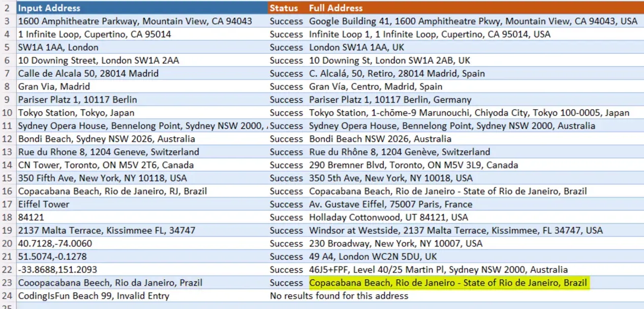644x309 pixels.
Task: Select the "84121" input address cell
Action: point(29,217)
